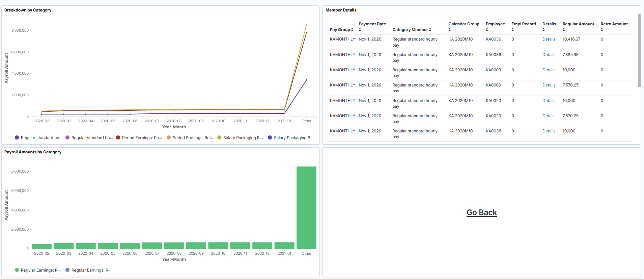Click the Payment Date sort arrows
Viewport: 644px width, 279px height.
pos(360,30)
